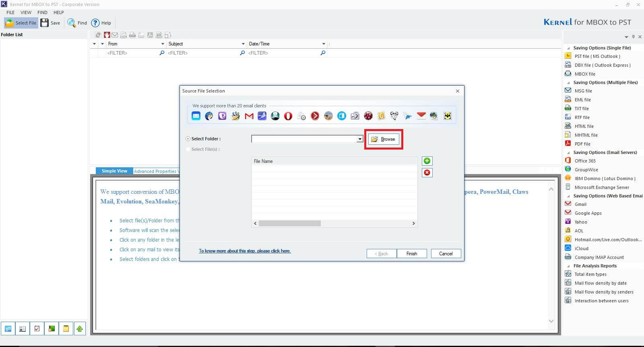Click the Gmail M icon in dialog
This screenshot has height=347, width=644.
point(249,116)
